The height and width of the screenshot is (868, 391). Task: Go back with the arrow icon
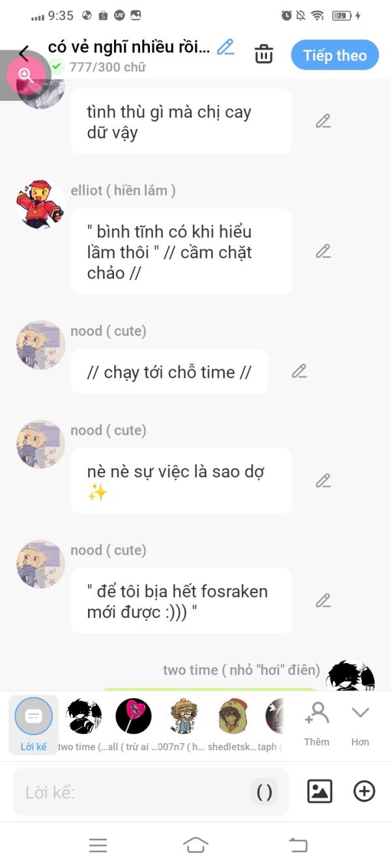[24, 53]
